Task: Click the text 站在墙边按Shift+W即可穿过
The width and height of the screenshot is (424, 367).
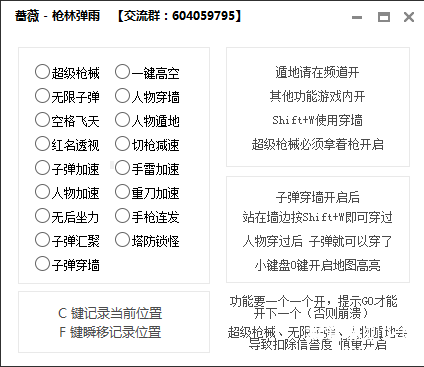Action: click(x=317, y=217)
